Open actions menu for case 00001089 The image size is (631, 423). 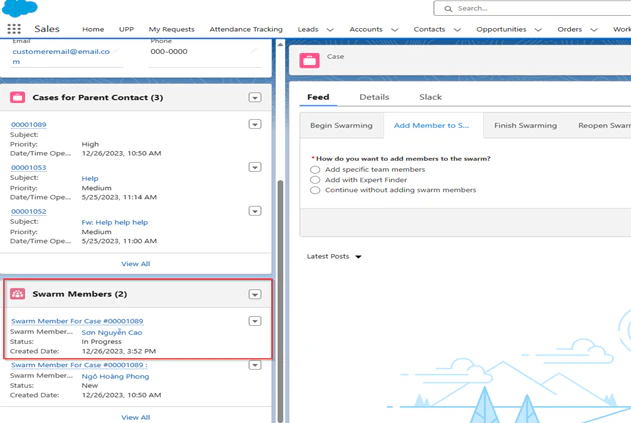point(255,124)
